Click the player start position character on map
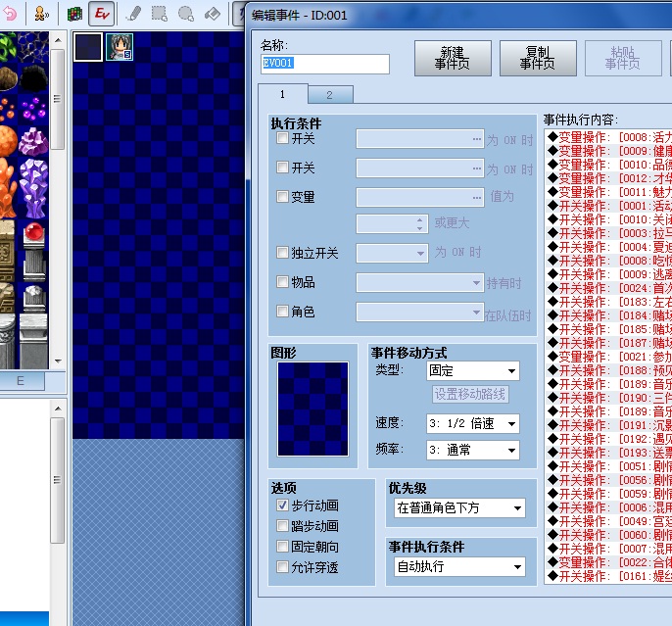The width and height of the screenshot is (672, 626). [x=120, y=47]
